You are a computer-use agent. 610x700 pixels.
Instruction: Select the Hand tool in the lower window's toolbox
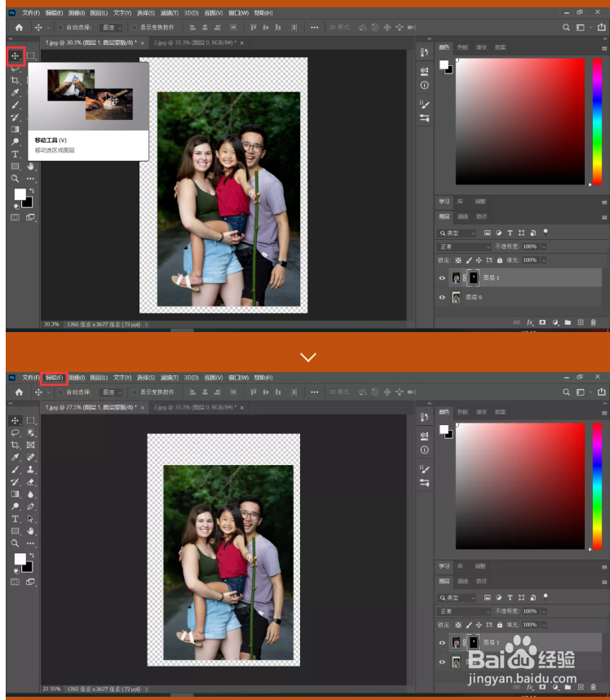[x=30, y=531]
